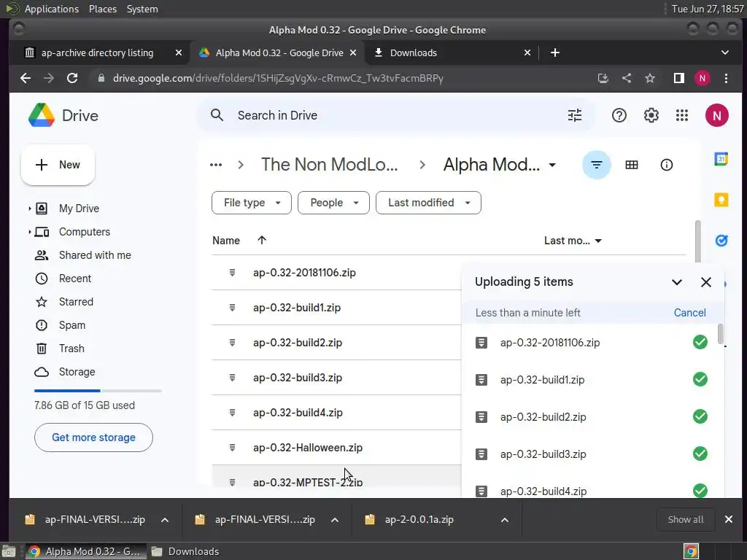Screen dimensions: 747x560
Task: Click the file list scrollbar
Action: point(698,241)
